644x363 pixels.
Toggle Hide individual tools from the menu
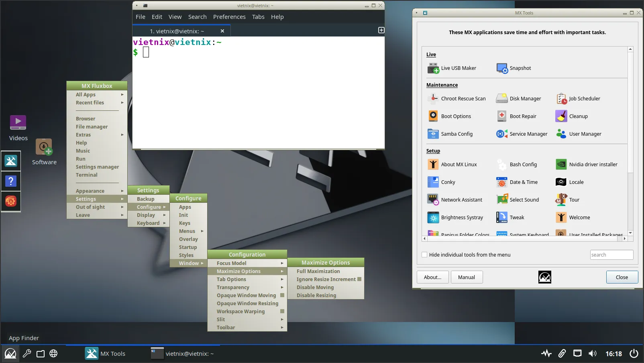[424, 255]
